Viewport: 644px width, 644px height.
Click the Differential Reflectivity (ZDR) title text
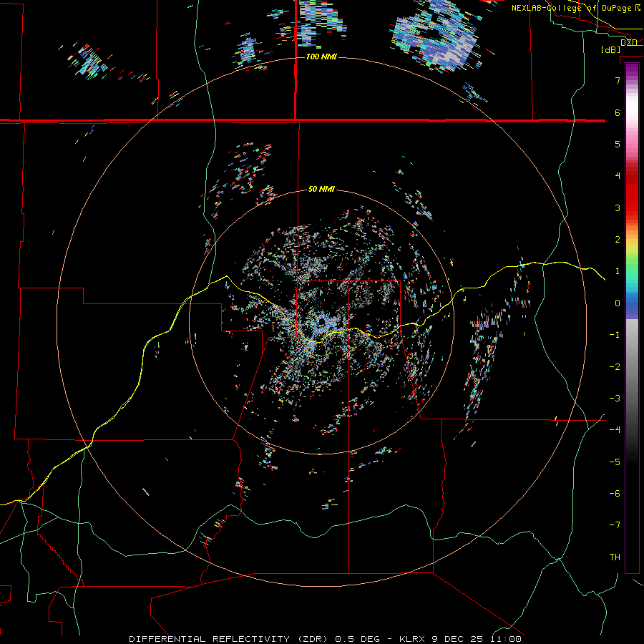coord(230,639)
